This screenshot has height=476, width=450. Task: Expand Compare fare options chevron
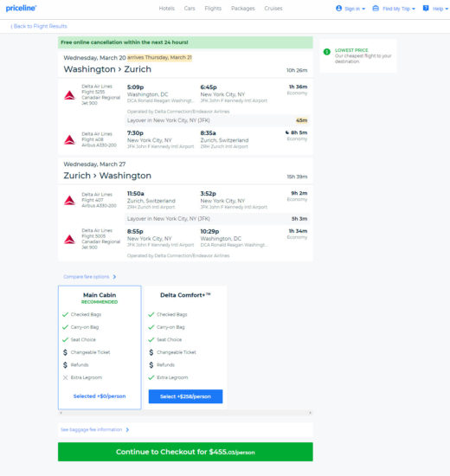(x=114, y=277)
